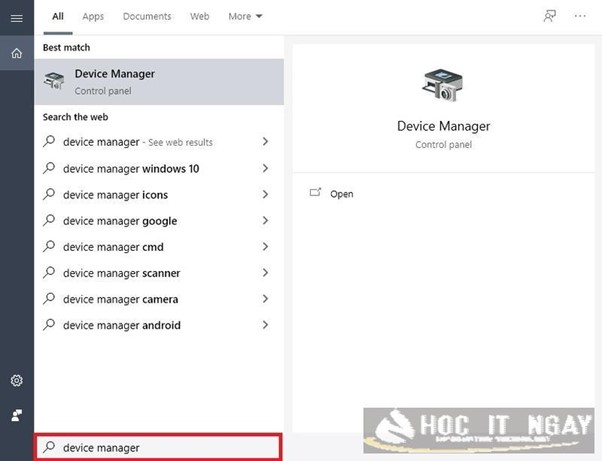Click the search icon beside 'device manager cmd'
602x461 pixels.
click(x=49, y=246)
